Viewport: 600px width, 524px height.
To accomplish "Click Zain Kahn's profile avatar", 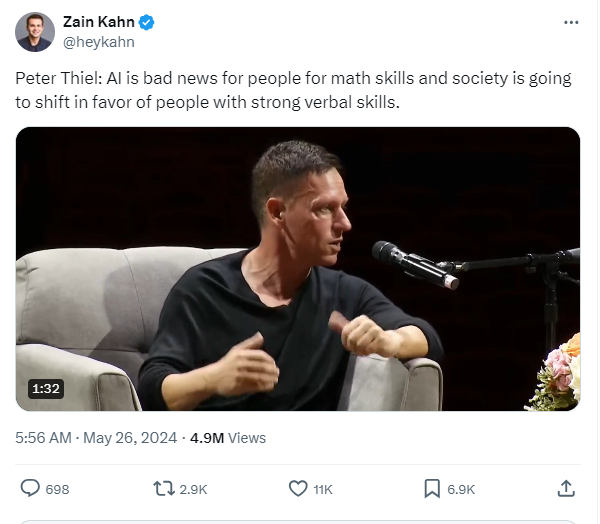I will tap(35, 32).
